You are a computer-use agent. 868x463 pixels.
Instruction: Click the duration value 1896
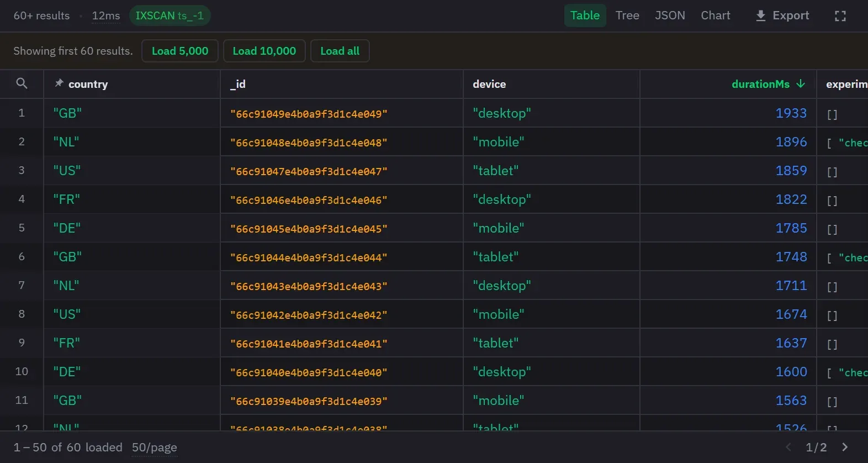pos(791,142)
